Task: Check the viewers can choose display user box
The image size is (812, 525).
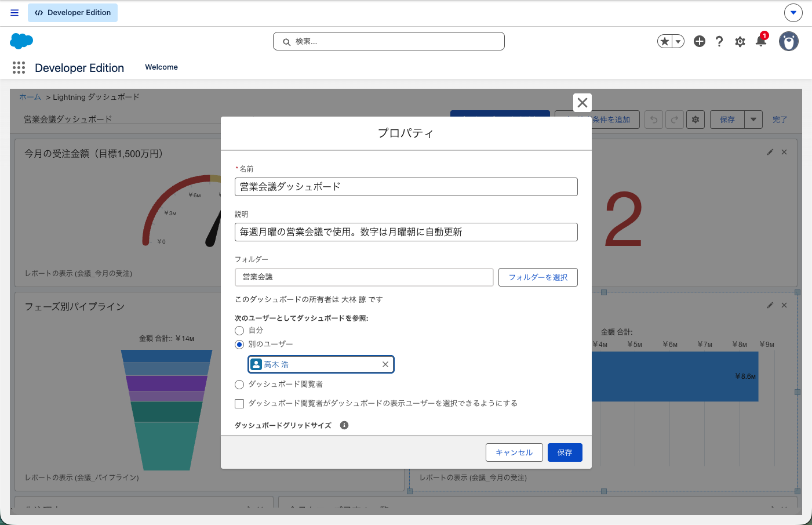Action: (x=239, y=404)
